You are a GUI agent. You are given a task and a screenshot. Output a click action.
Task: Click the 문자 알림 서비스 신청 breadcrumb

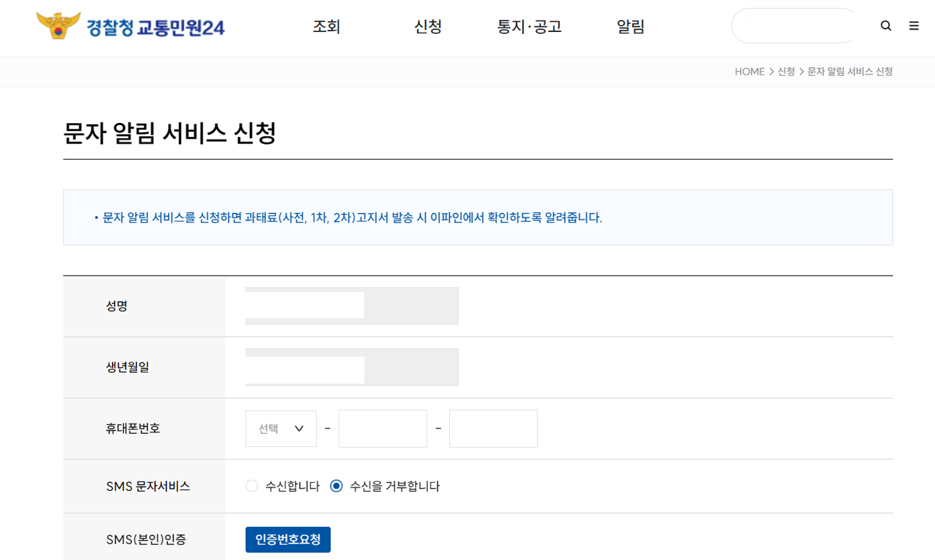(850, 72)
